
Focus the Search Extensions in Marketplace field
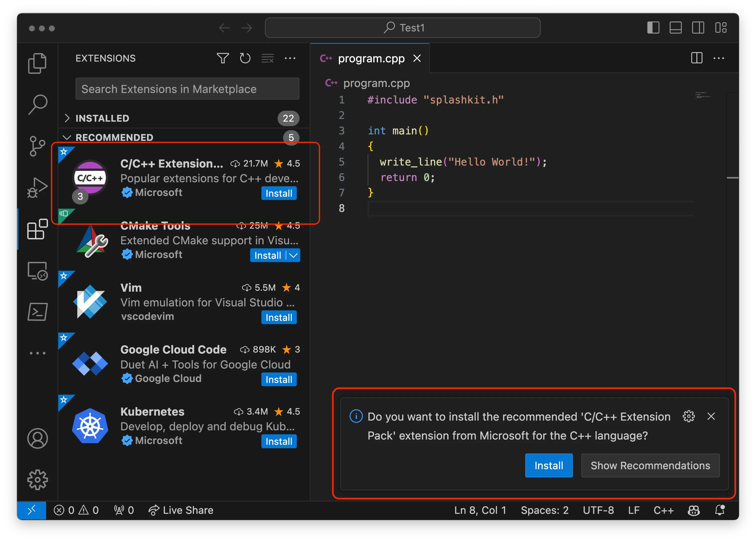coord(187,89)
